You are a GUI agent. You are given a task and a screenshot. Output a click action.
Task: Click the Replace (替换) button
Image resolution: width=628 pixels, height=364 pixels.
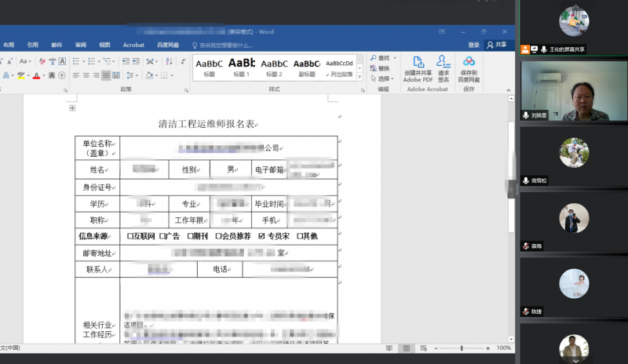[380, 68]
